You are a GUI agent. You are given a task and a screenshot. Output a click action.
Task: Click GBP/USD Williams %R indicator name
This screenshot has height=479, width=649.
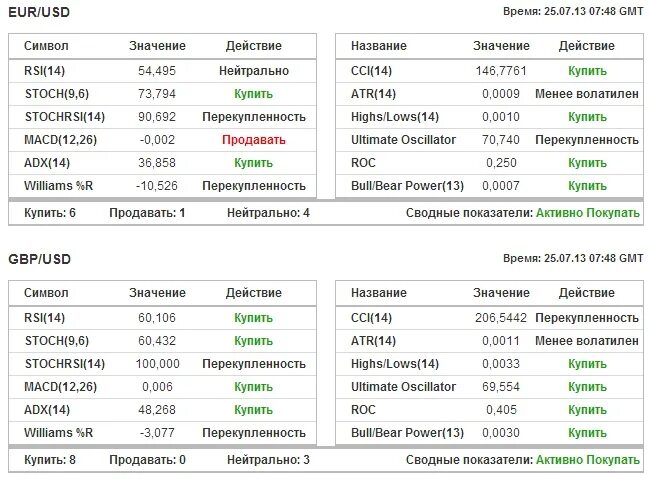[58, 433]
